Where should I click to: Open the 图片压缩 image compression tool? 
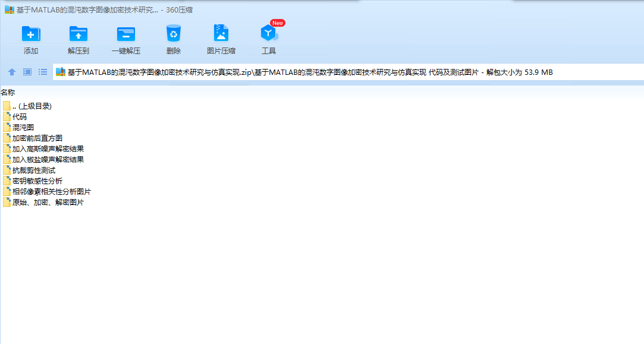click(221, 33)
